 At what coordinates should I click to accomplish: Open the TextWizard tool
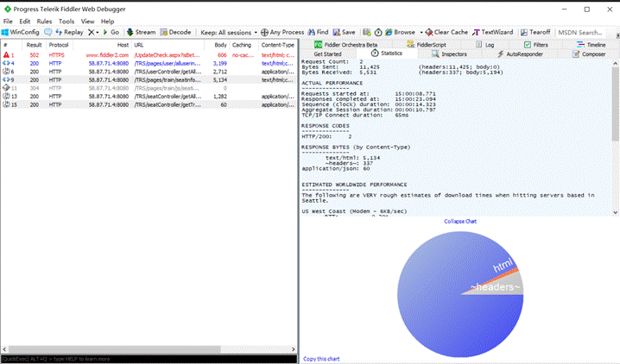click(x=493, y=33)
